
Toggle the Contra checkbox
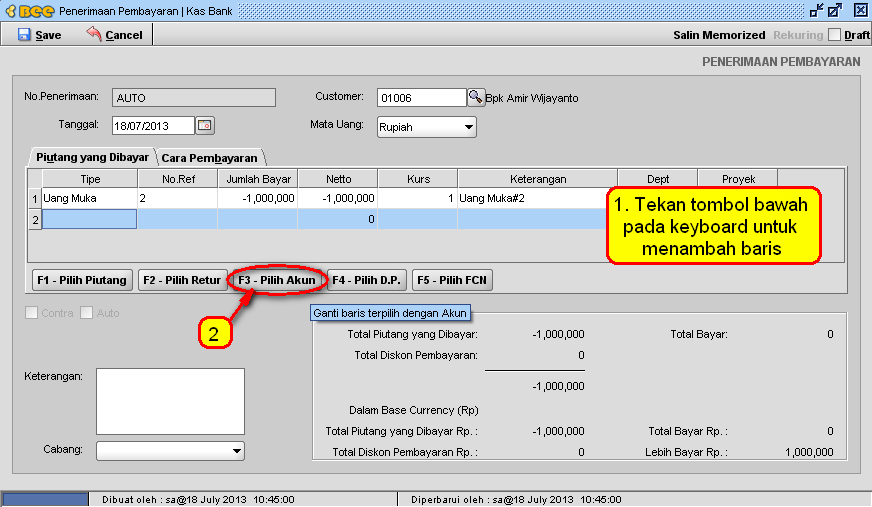(x=31, y=313)
